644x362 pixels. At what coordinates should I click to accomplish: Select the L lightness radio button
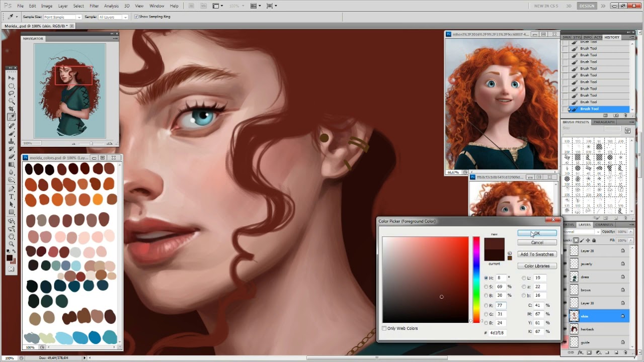tap(524, 278)
